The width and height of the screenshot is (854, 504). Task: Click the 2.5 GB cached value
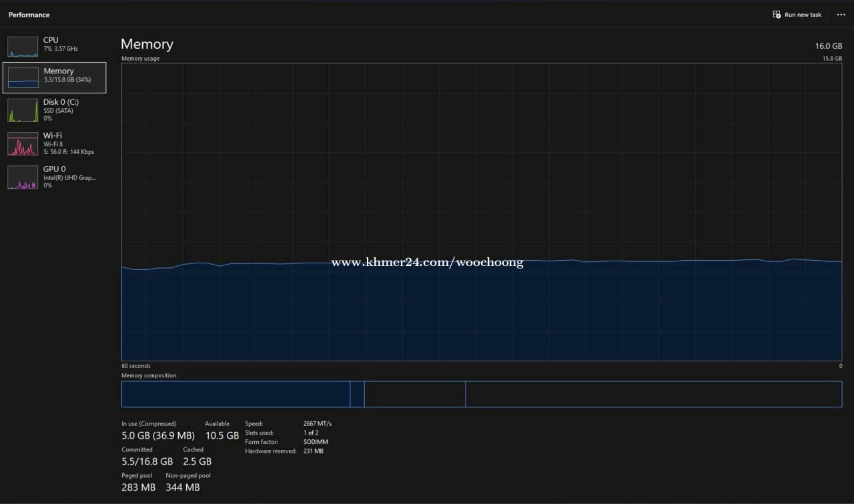[x=197, y=461]
